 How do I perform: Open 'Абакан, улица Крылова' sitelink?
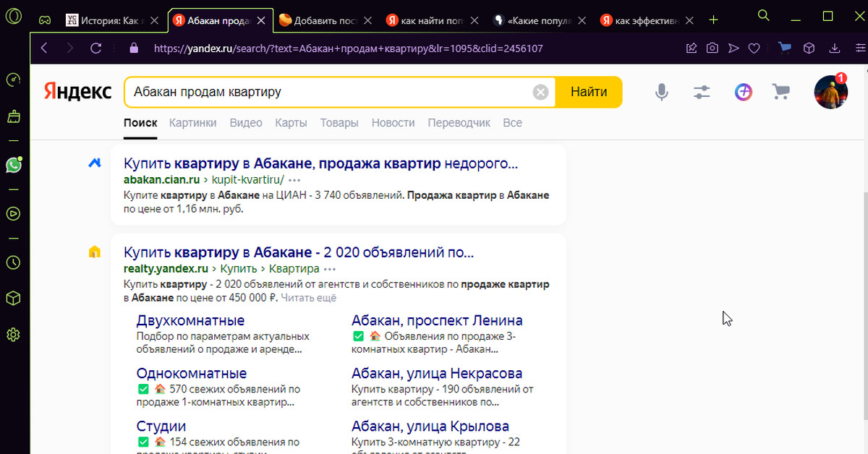[x=430, y=427]
